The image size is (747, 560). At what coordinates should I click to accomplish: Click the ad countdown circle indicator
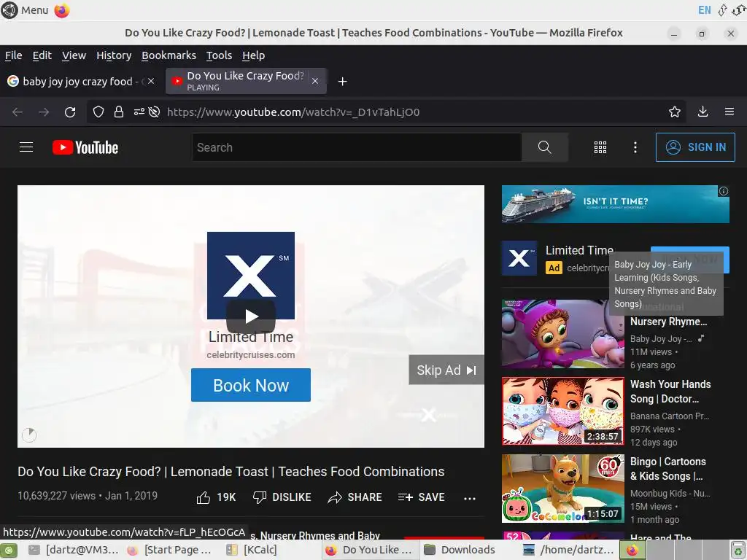[29, 435]
